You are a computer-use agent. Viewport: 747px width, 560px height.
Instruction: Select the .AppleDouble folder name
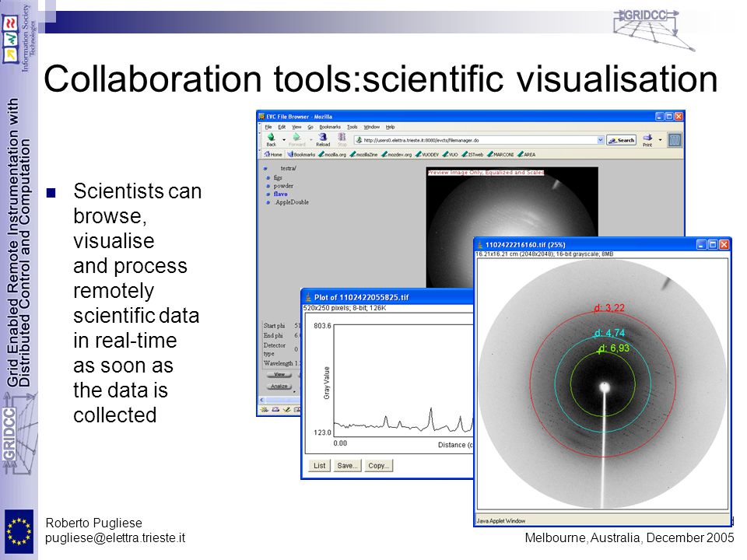point(292,202)
